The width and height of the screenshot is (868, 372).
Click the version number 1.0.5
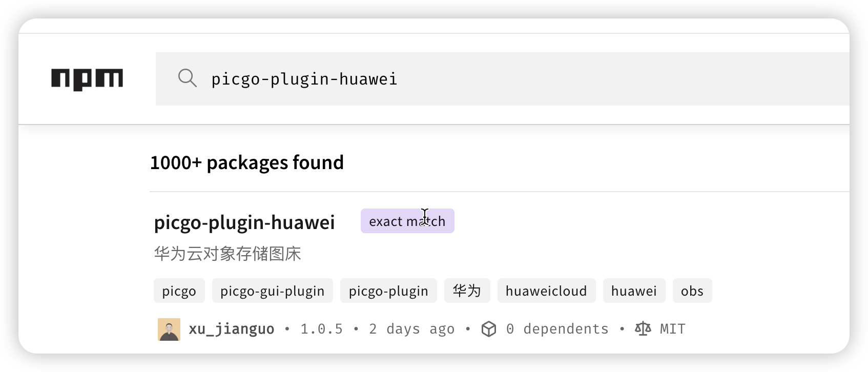pyautogui.click(x=321, y=328)
